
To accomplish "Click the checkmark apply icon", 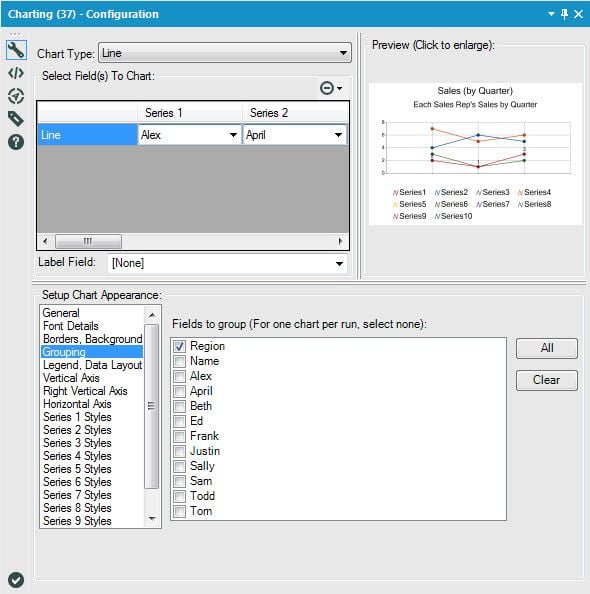I will pos(16,580).
